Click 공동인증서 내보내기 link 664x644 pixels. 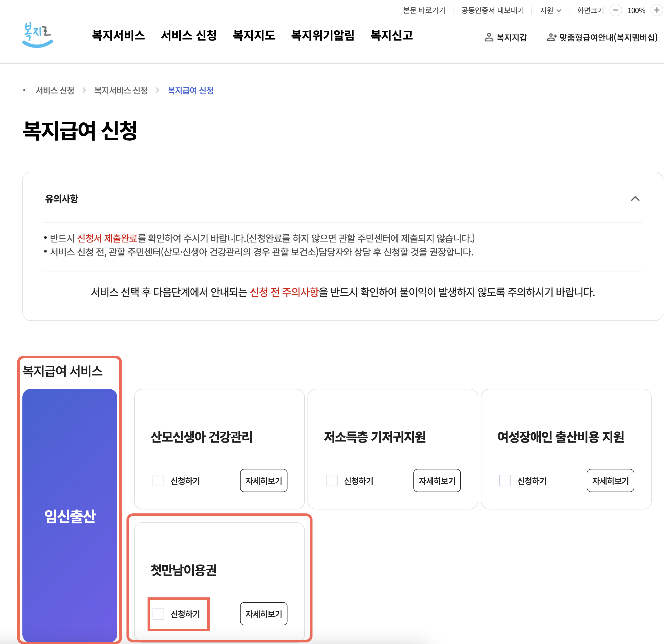pyautogui.click(x=492, y=11)
